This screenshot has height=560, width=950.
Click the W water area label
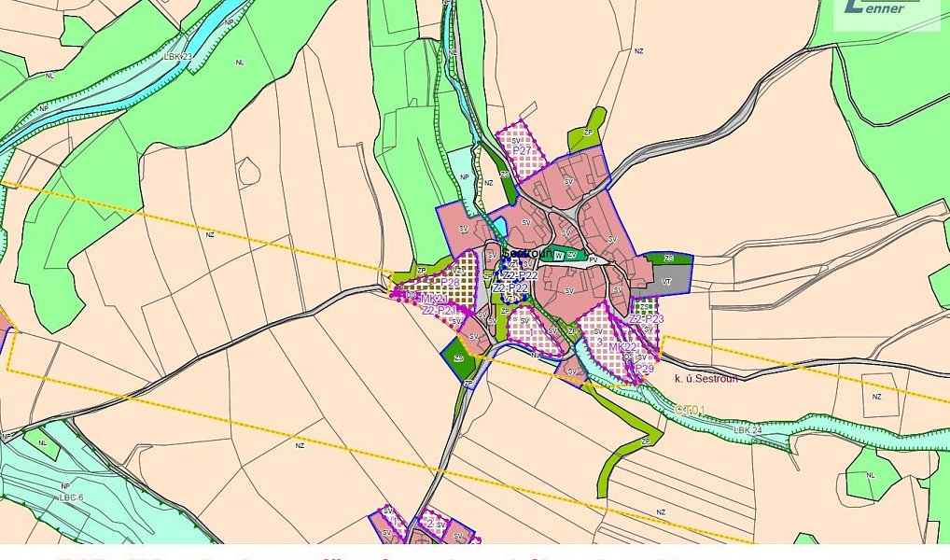coord(559,256)
